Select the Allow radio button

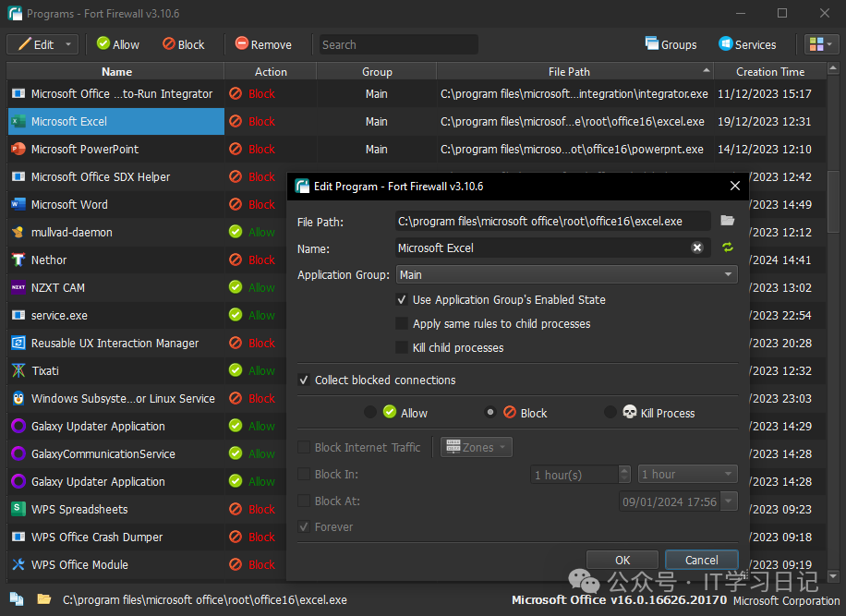pos(370,413)
